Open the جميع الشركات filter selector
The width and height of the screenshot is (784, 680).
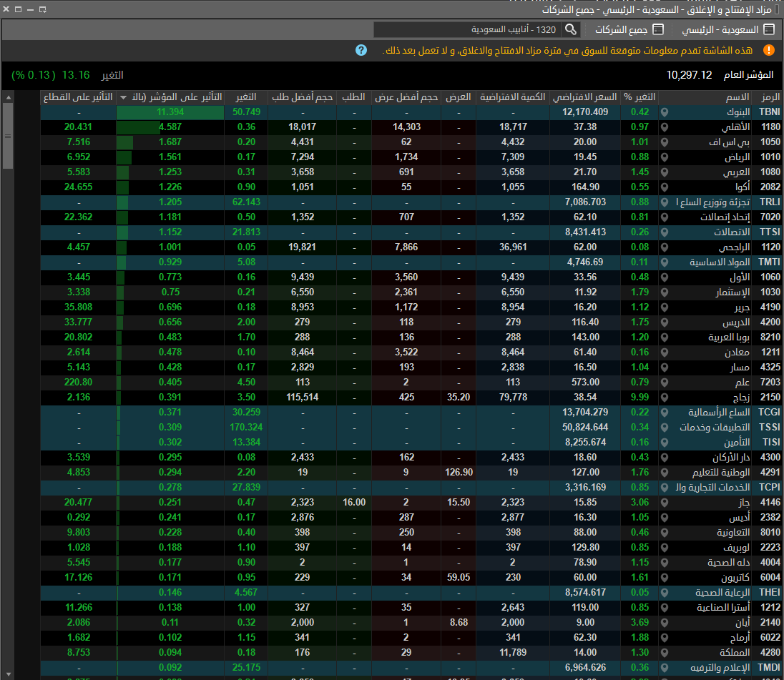pyautogui.click(x=629, y=29)
